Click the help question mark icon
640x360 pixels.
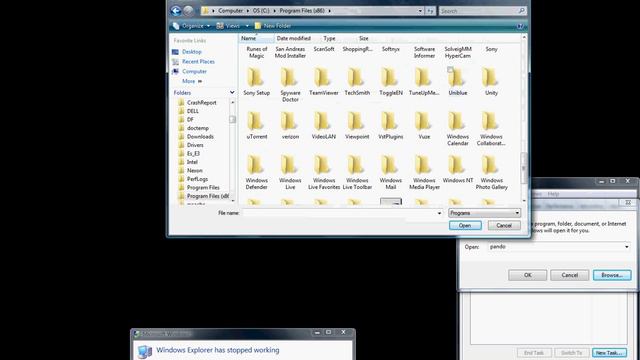(520, 26)
